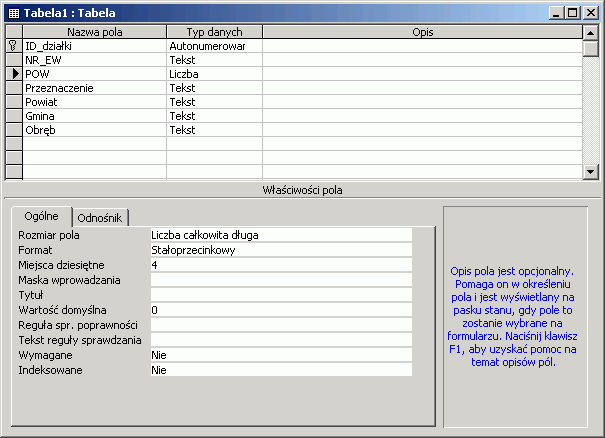Switch to the Odnośnik tab
This screenshot has height=438, width=605.
tap(99, 218)
